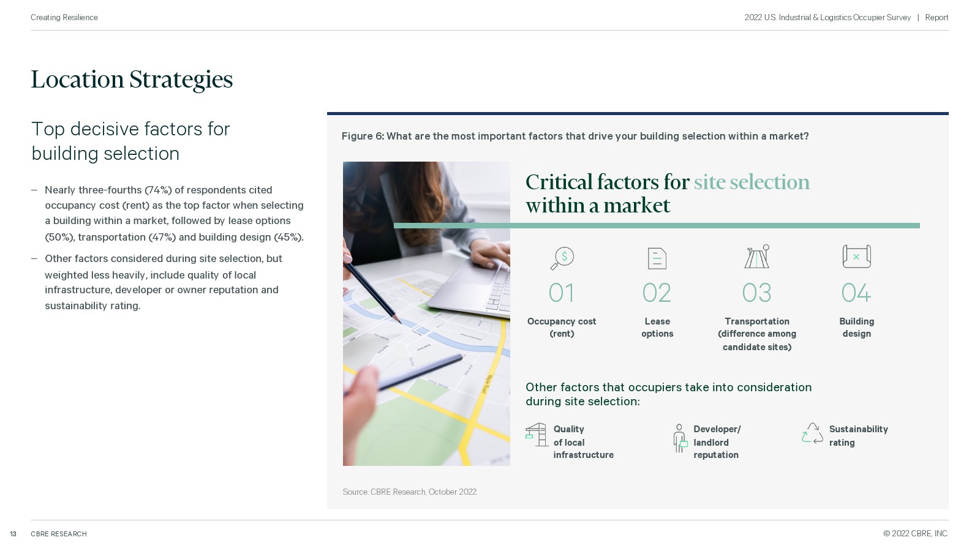The width and height of the screenshot is (980, 551).
Task: Click the number 04 ranking label
Action: coord(856,293)
